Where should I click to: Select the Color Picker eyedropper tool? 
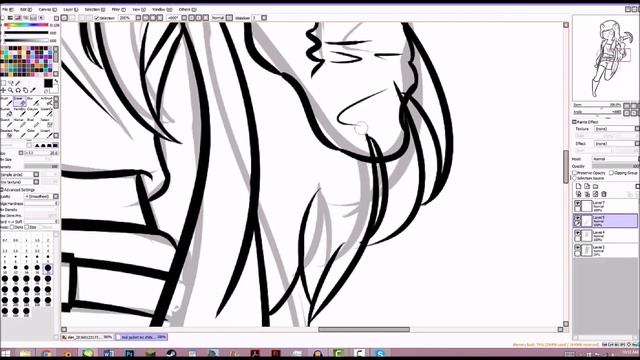tap(33, 90)
